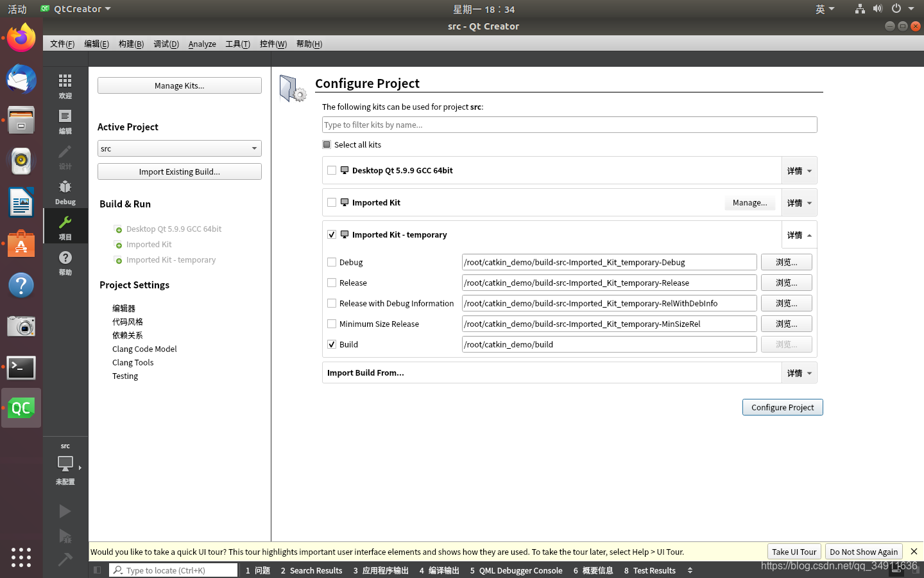Switch to Debug mode in the sidebar

(x=65, y=191)
